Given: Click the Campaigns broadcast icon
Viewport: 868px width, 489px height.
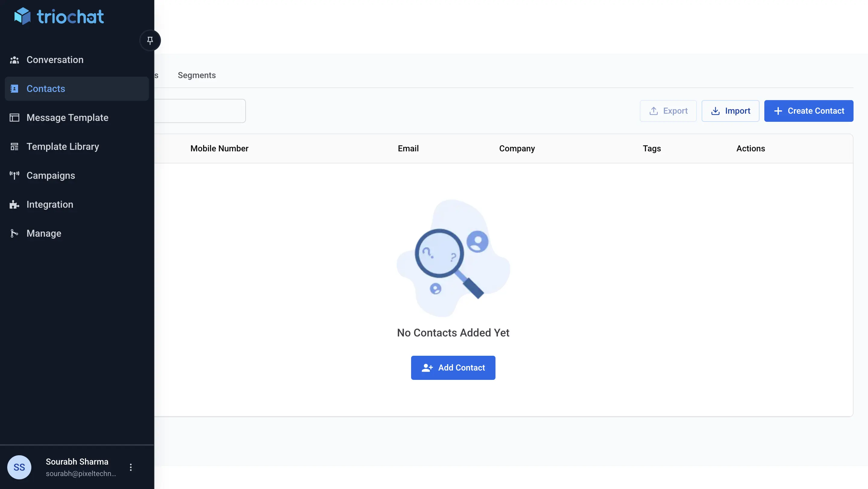Looking at the screenshot, I should [14, 175].
